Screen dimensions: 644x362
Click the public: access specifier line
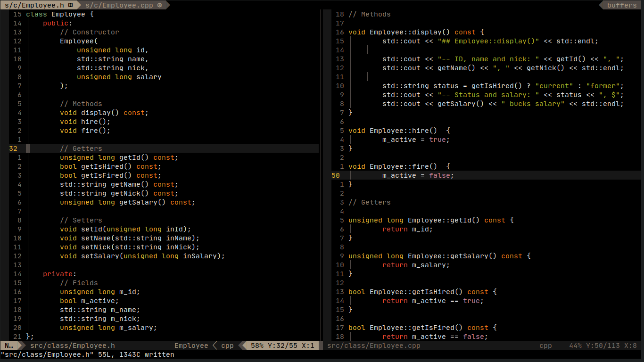pos(58,23)
